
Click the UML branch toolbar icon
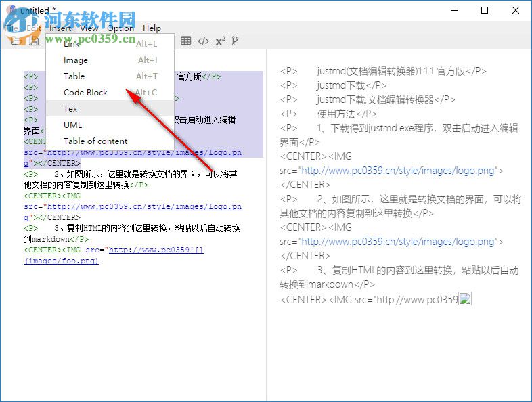click(x=235, y=41)
